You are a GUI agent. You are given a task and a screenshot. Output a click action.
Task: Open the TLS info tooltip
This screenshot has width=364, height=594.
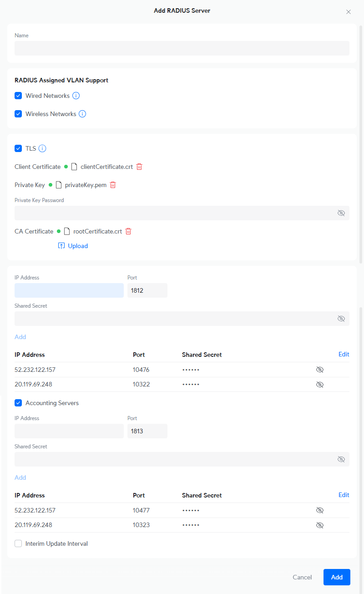tap(42, 148)
